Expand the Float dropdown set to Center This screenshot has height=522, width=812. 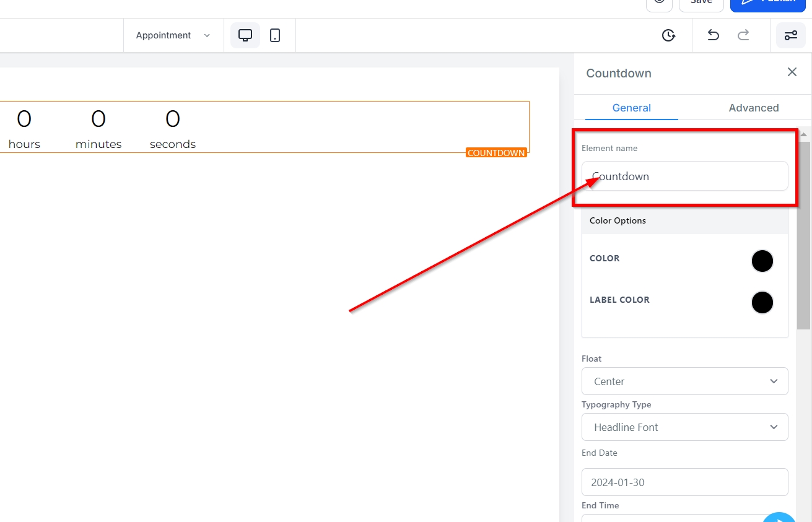point(684,381)
